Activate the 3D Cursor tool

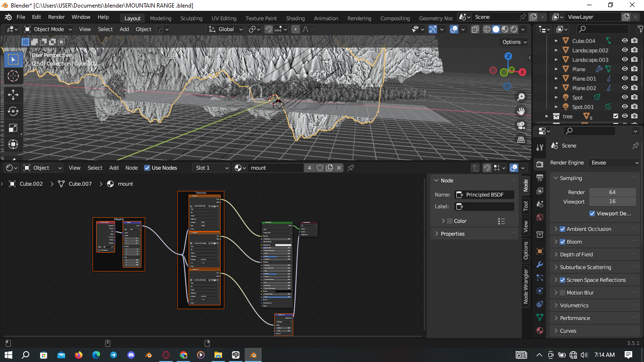[x=13, y=76]
